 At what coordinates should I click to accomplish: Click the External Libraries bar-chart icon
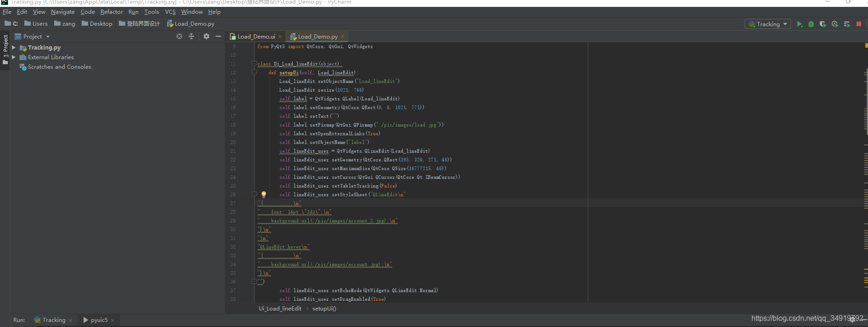[x=23, y=57]
